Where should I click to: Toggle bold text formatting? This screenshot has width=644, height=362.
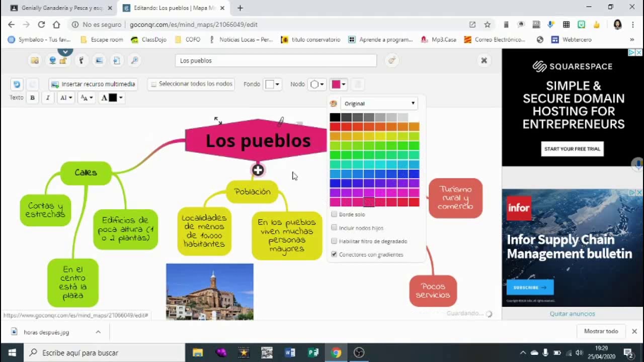(x=33, y=98)
